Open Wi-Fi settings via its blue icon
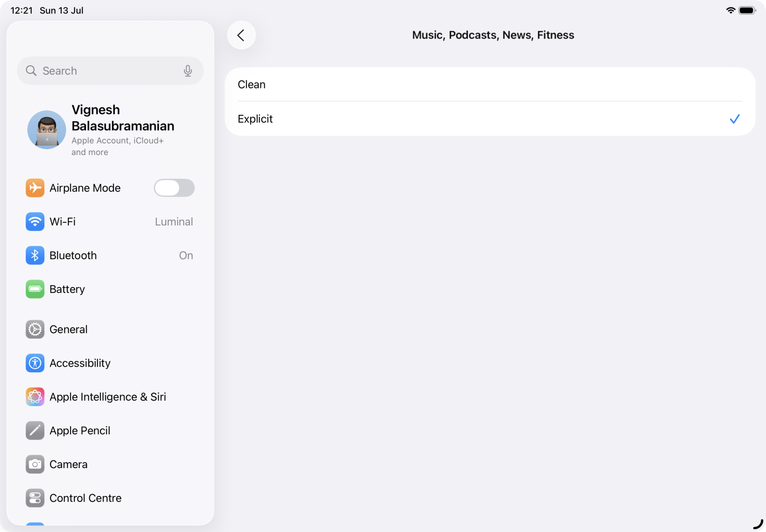This screenshot has height=532, width=766. tap(35, 222)
